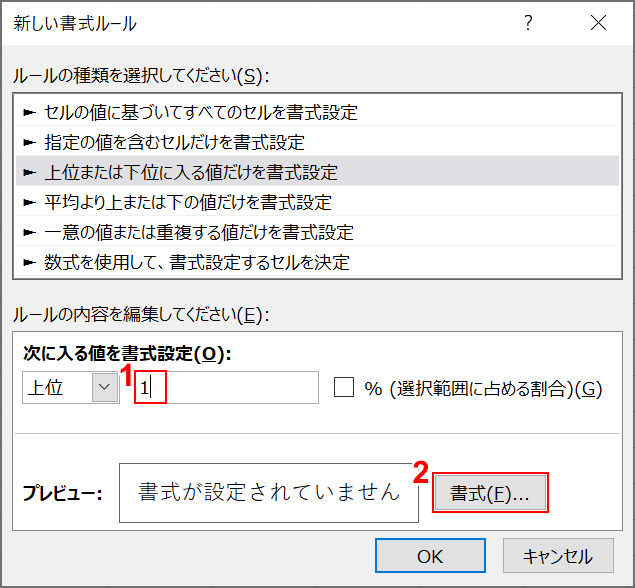Confirm with the OK button
The image size is (635, 588).
tap(430, 556)
